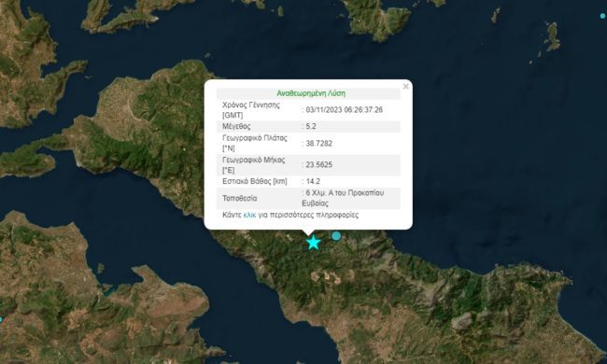607x364 pixels.
Task: Click the tiny cyan dot at lower-left map edge
Action: click(1, 320)
